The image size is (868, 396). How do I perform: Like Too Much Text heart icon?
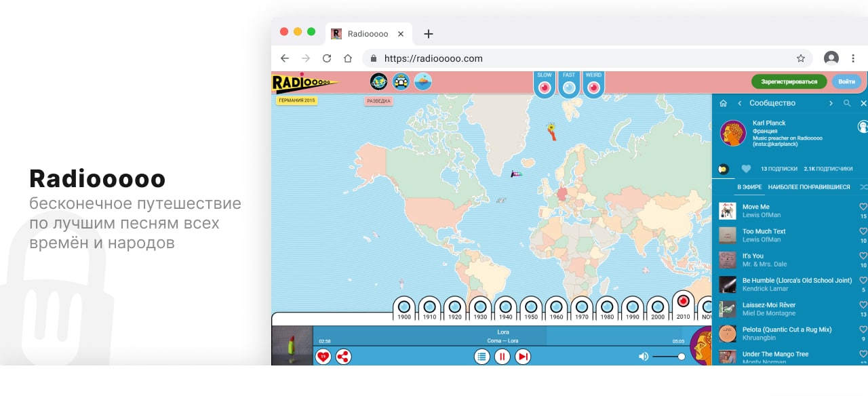(863, 231)
